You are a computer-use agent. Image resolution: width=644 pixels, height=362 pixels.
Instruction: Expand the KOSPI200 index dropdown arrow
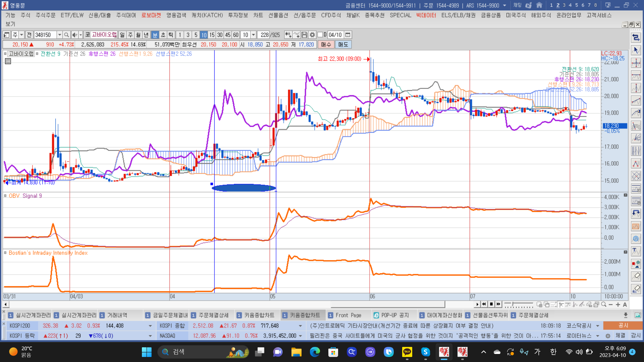point(150,326)
